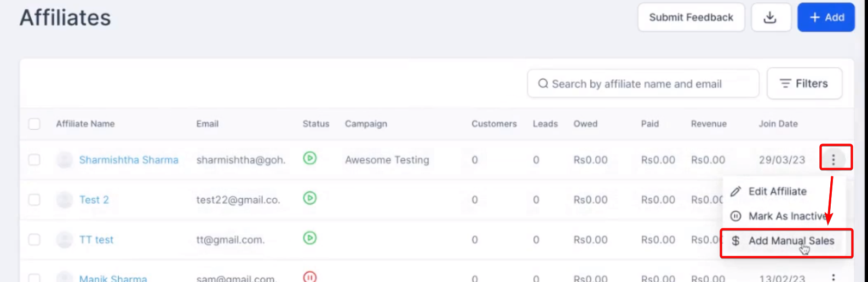
Task: Click the download export icon button
Action: 771,18
